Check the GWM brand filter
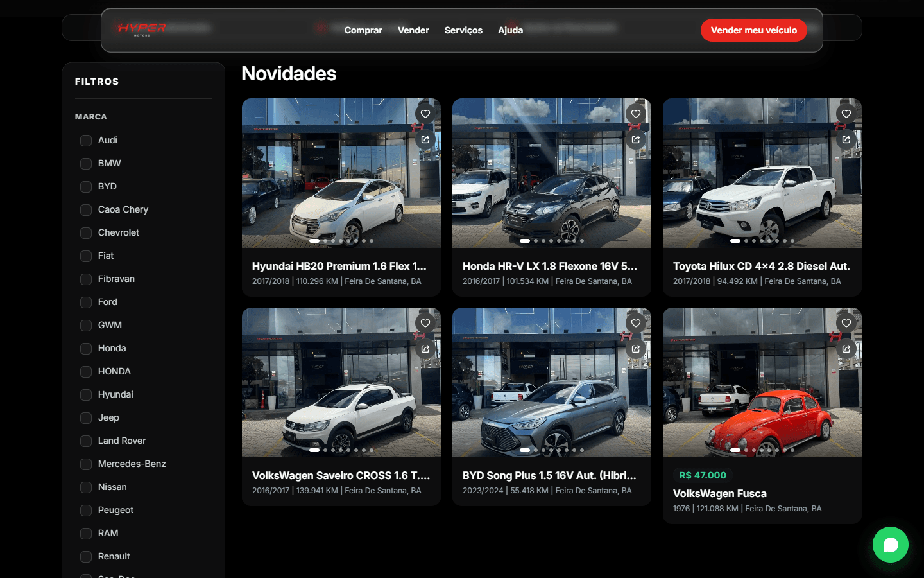924x578 pixels. pyautogui.click(x=86, y=326)
